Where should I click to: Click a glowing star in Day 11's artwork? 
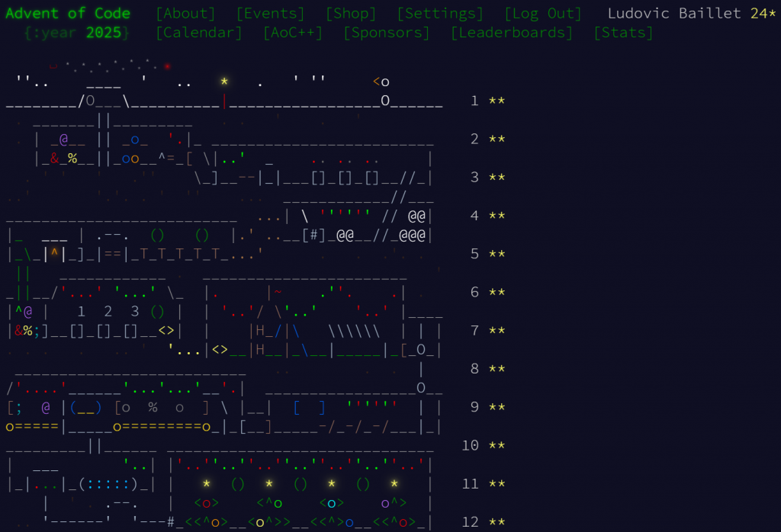(x=207, y=483)
